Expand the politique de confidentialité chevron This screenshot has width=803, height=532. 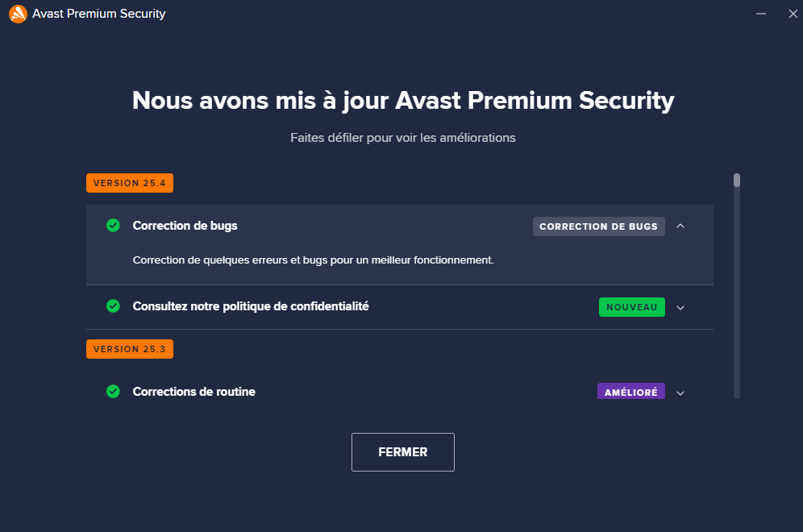pyautogui.click(x=680, y=308)
